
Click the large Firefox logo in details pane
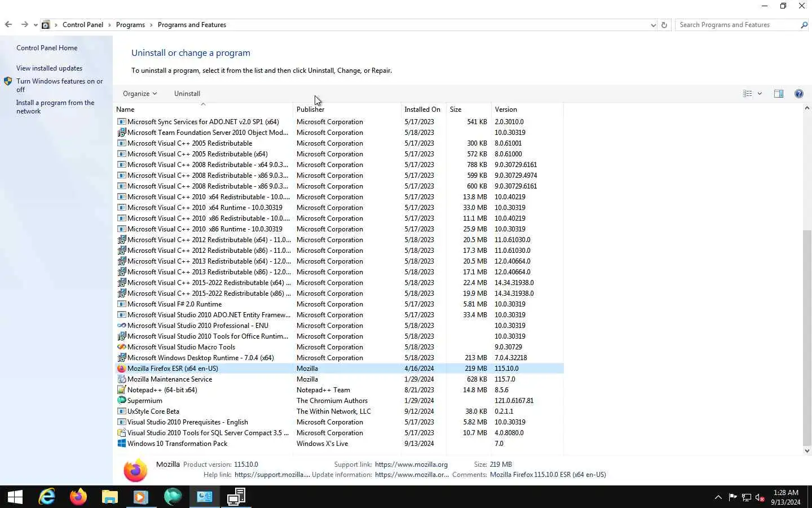point(135,470)
